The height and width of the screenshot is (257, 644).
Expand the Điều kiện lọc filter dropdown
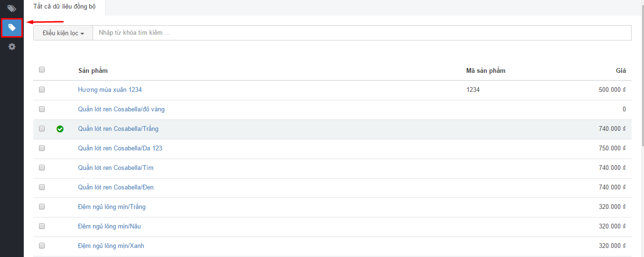point(63,33)
